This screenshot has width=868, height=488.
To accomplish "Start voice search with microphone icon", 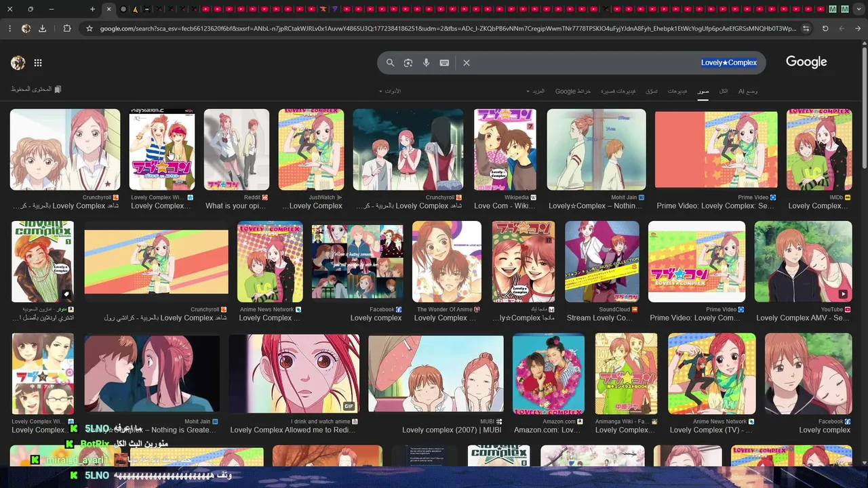I will pyautogui.click(x=426, y=62).
